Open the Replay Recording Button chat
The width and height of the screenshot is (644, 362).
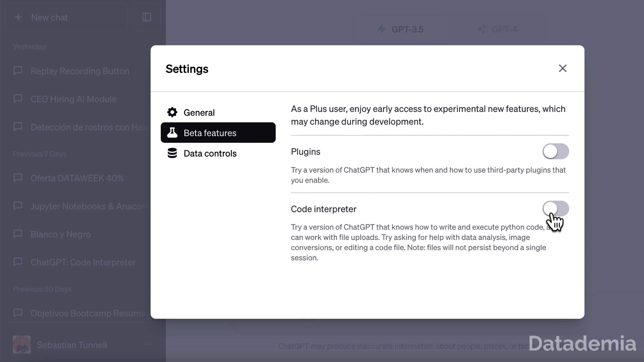tap(80, 71)
